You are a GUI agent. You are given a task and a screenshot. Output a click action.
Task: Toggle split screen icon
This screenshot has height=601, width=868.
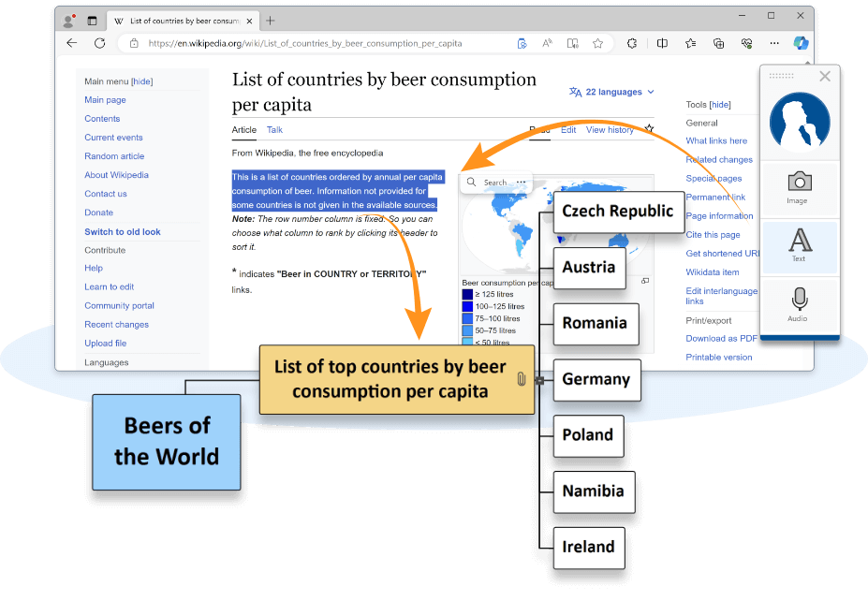pyautogui.click(x=662, y=43)
